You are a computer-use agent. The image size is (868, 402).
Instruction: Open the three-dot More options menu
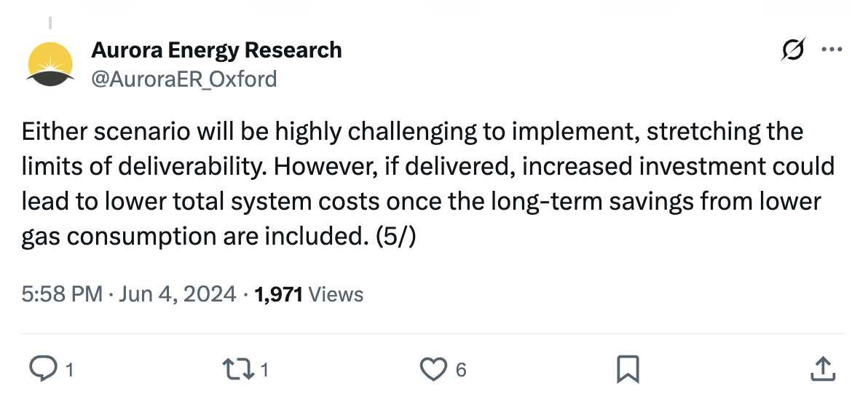(x=831, y=50)
